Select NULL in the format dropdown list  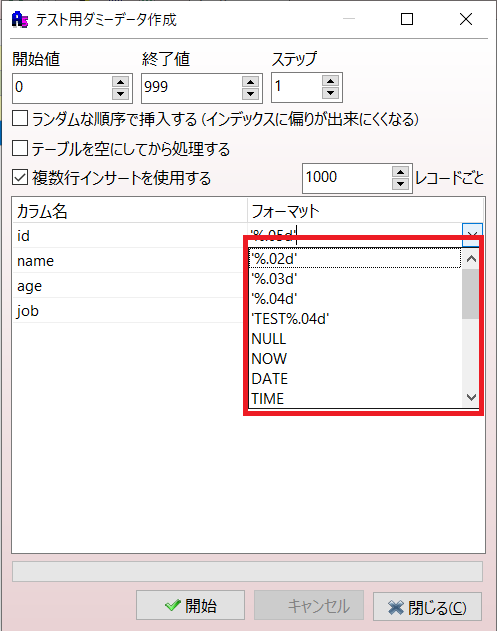click(x=268, y=339)
